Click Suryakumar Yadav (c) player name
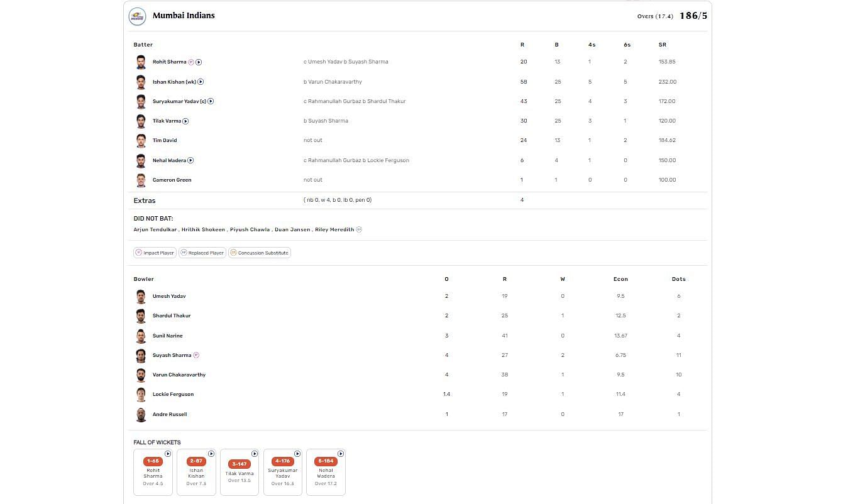Image resolution: width=843 pixels, height=504 pixels. click(x=179, y=101)
